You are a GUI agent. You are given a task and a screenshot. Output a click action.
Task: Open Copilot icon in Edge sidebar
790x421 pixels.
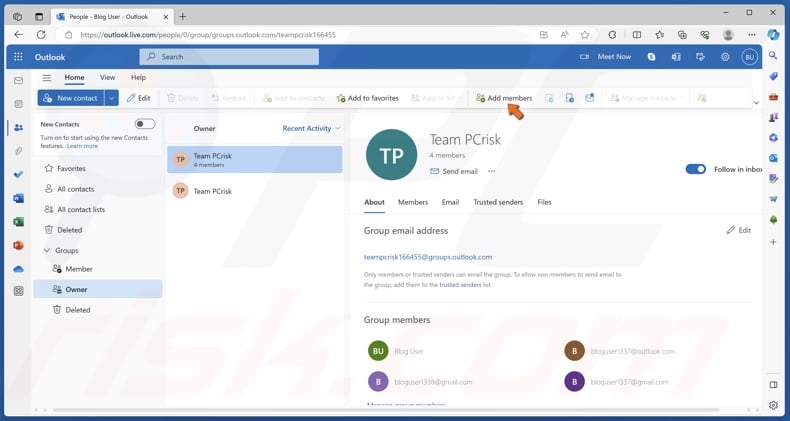773,34
